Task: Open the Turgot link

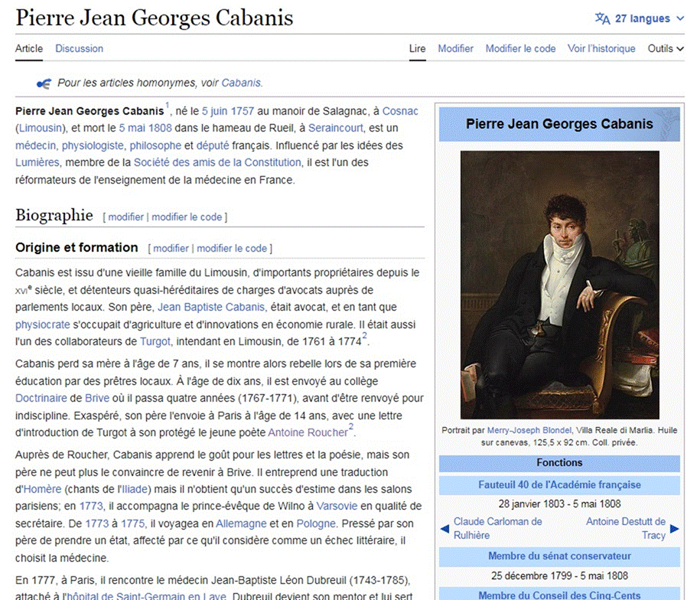Action: (x=155, y=341)
